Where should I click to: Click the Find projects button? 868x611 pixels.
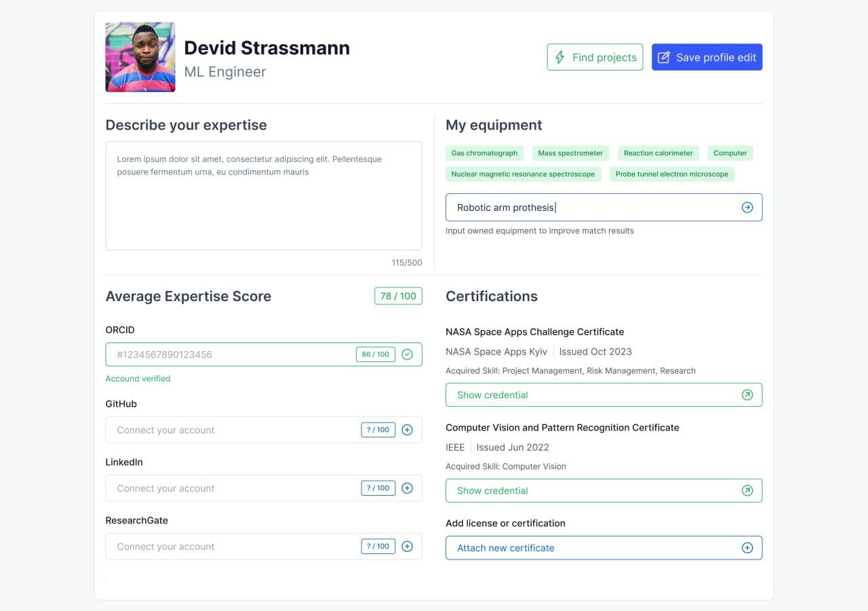pyautogui.click(x=595, y=58)
